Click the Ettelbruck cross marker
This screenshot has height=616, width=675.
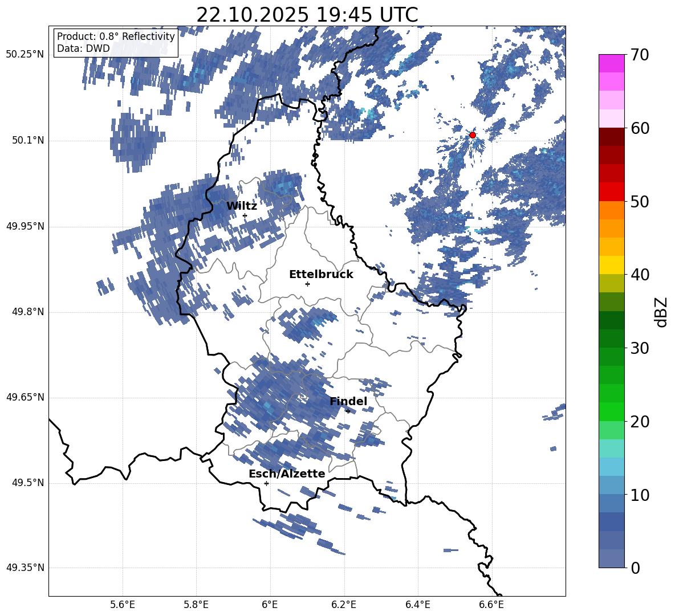click(307, 284)
